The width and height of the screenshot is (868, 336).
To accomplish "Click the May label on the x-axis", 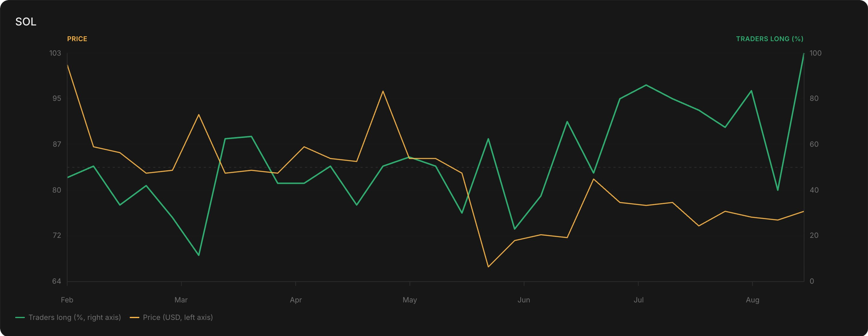I will coord(410,300).
